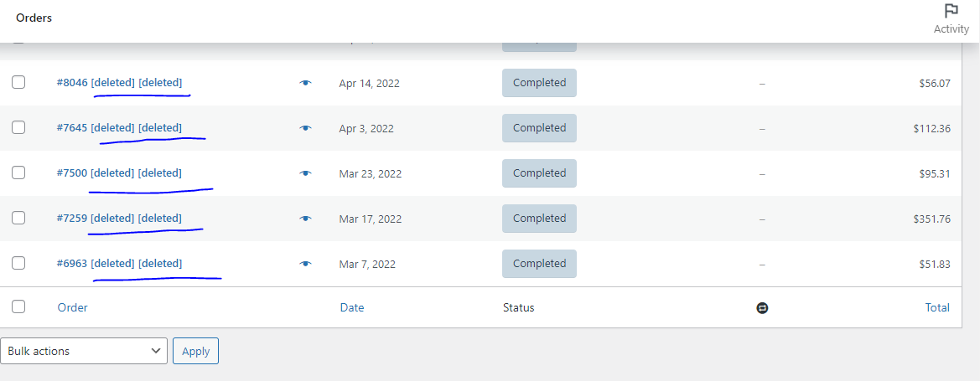Preview order #7259 with eye icon
The width and height of the screenshot is (980, 381).
pyautogui.click(x=305, y=219)
